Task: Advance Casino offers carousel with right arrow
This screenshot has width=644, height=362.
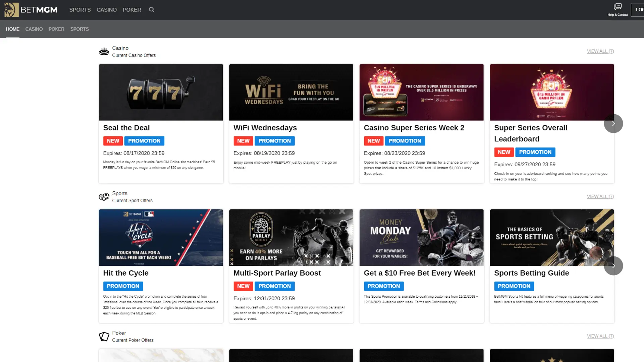Action: point(613,124)
